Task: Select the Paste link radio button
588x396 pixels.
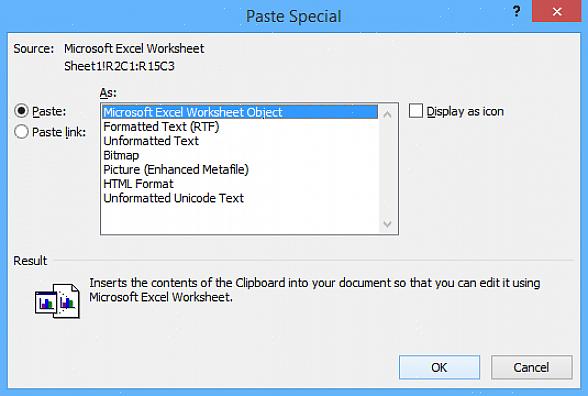Action: pyautogui.click(x=21, y=132)
